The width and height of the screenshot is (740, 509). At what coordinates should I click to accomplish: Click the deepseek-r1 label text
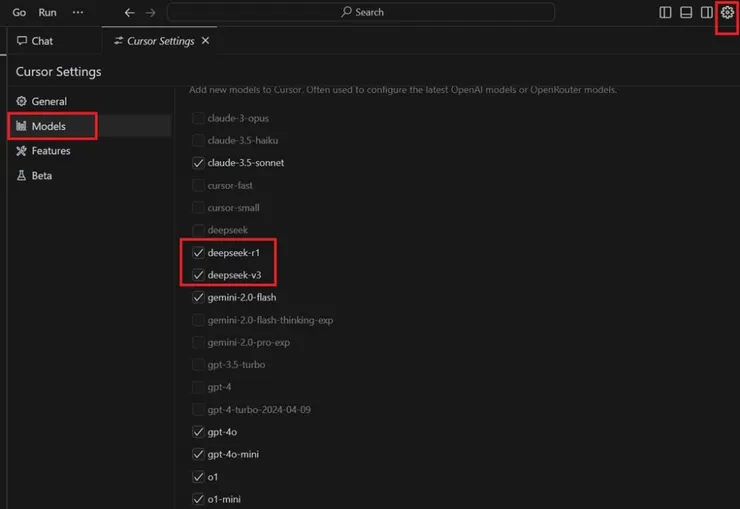pos(234,253)
